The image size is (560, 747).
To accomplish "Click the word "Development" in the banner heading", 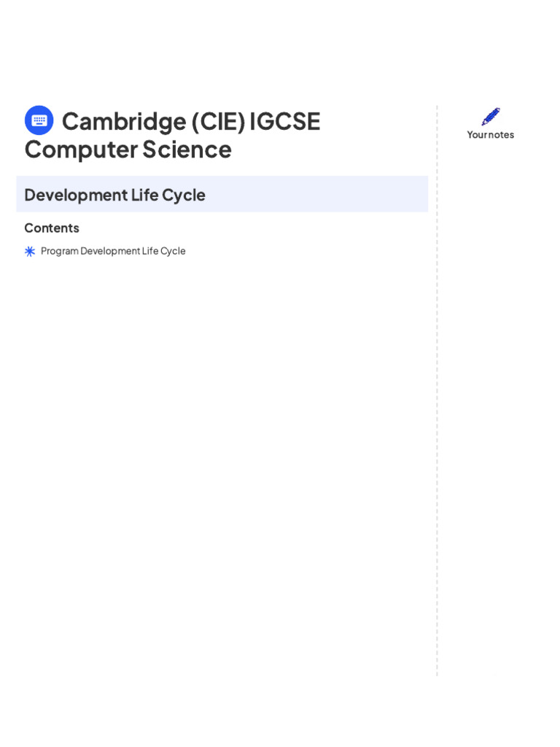I will pyautogui.click(x=75, y=195).
